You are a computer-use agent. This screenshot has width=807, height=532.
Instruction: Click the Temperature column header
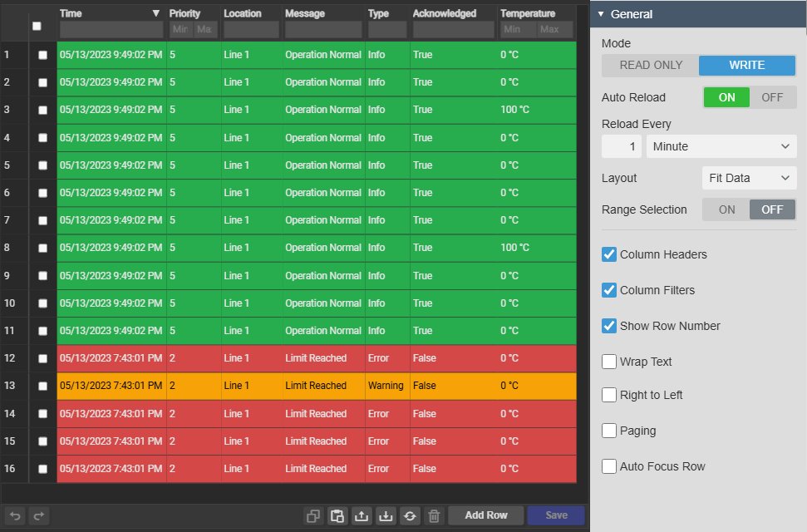point(528,13)
